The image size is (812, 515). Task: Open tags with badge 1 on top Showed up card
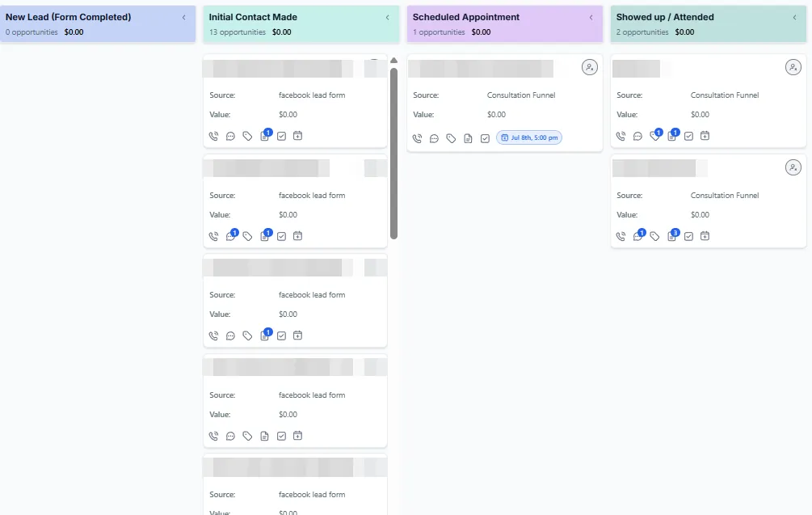point(655,135)
